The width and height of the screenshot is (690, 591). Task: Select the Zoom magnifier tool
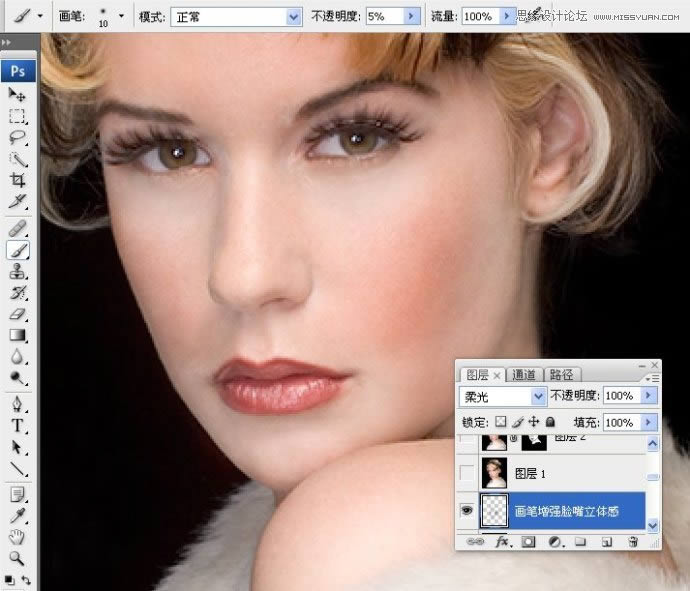(17, 558)
